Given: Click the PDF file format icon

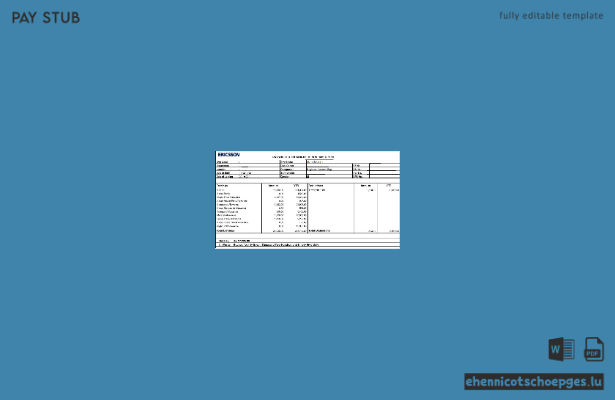Looking at the screenshot, I should (x=594, y=349).
